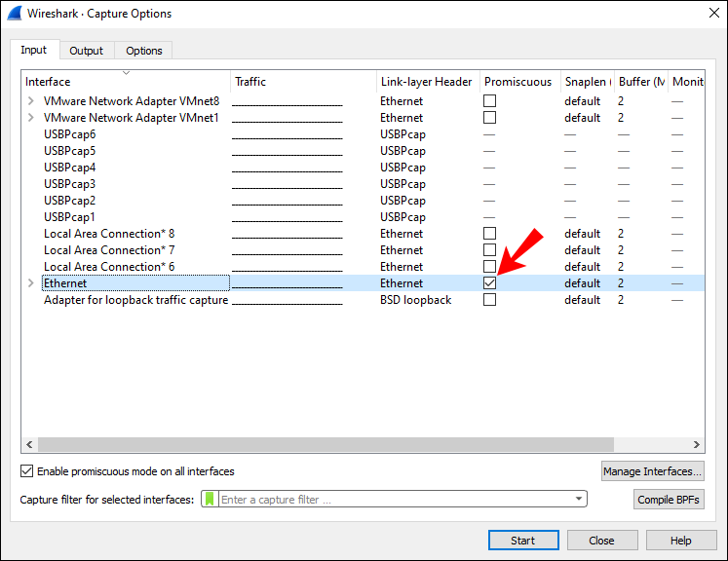Click the snaplen default cell for Ethernet row
This screenshot has height=561, width=728.
pyautogui.click(x=582, y=283)
